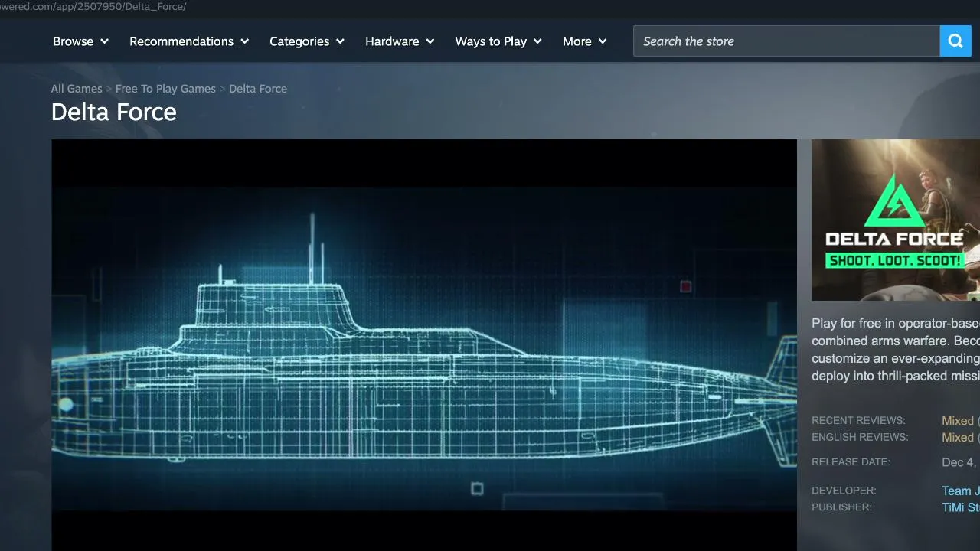
Task: Click the Delta Force header capsule image
Action: point(896,220)
